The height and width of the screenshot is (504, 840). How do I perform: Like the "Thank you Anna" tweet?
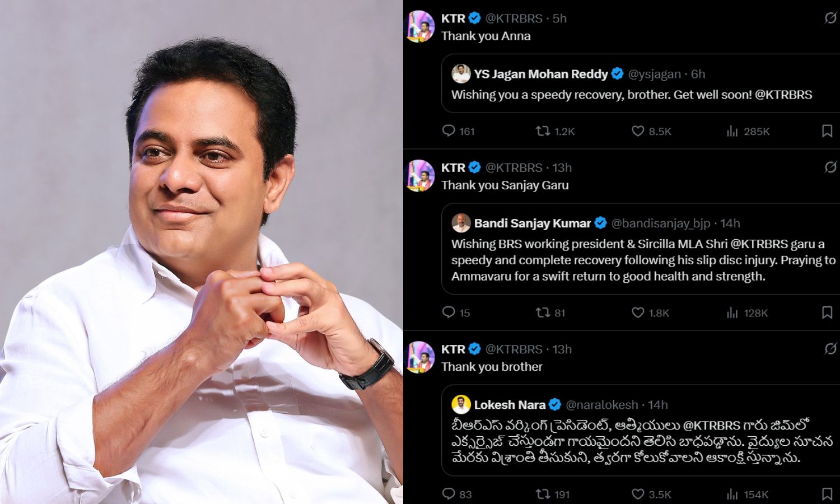click(638, 131)
